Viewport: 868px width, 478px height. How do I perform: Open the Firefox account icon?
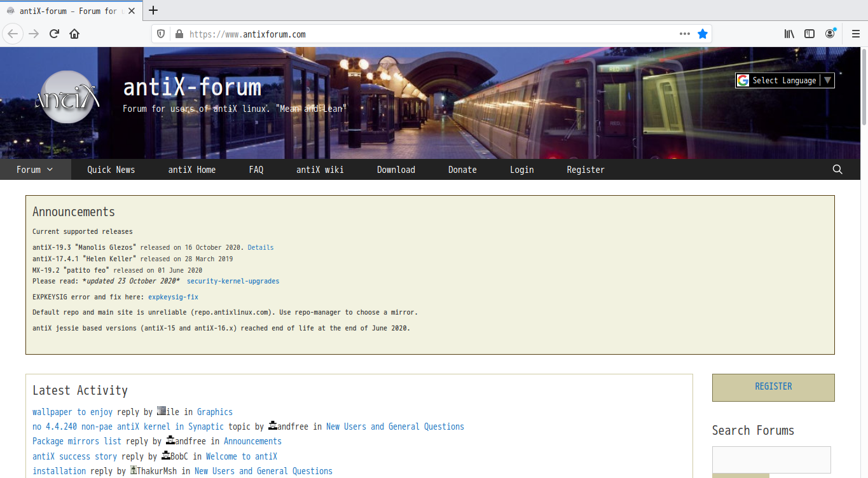(x=830, y=34)
